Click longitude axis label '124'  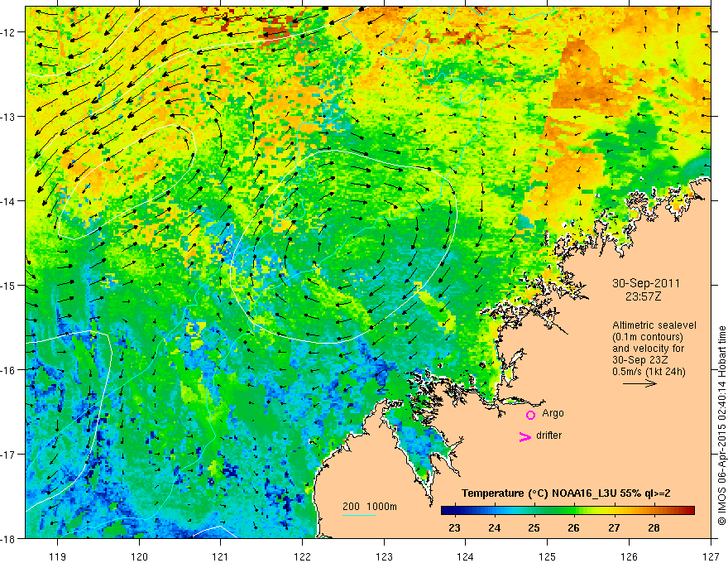click(x=466, y=556)
